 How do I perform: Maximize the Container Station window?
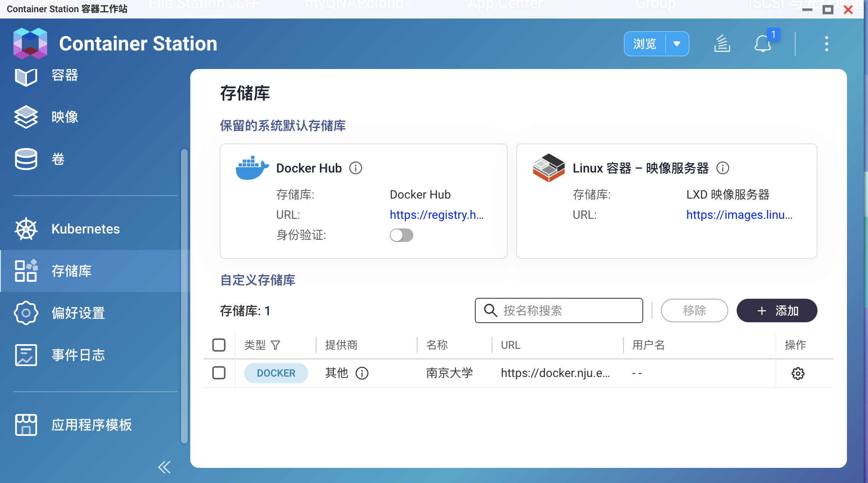pos(828,9)
